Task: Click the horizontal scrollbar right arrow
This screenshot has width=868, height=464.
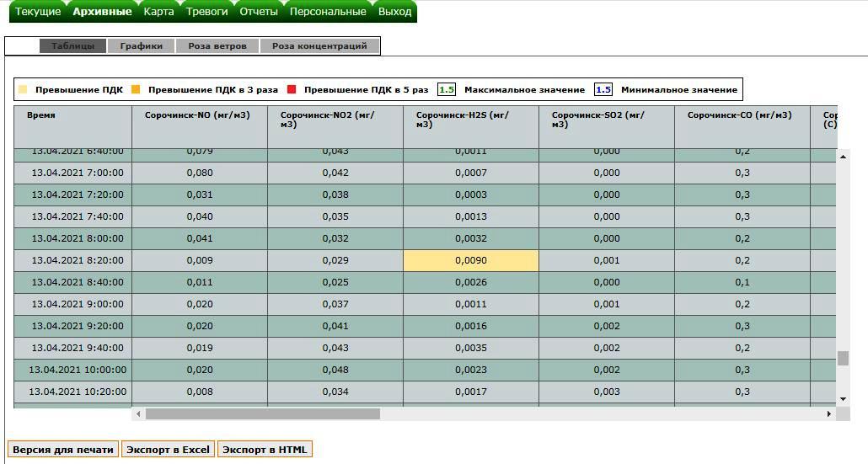Action: coord(829,414)
